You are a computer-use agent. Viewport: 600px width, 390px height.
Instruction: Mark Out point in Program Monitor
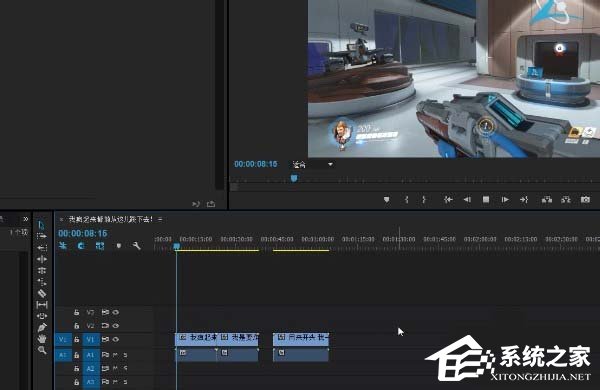pos(424,199)
